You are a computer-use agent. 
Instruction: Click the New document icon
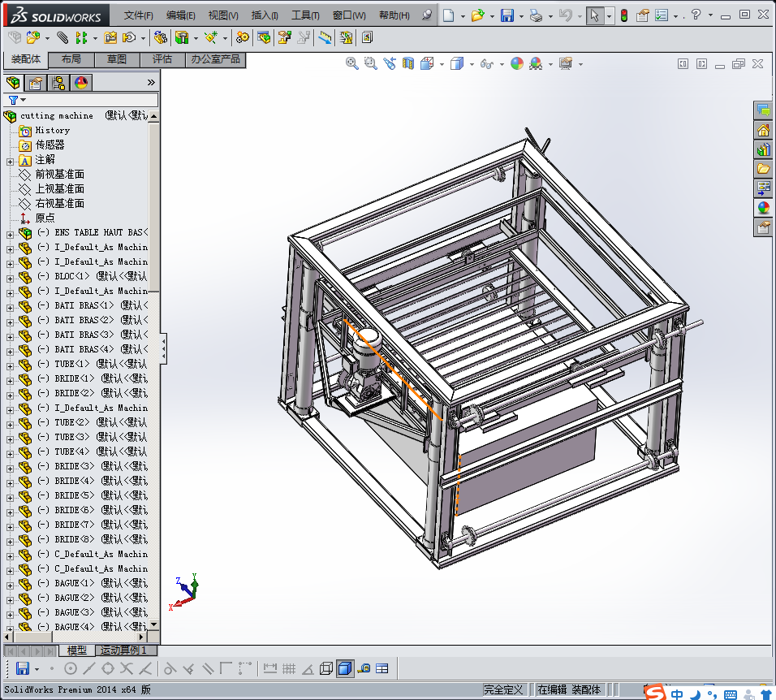click(x=448, y=15)
